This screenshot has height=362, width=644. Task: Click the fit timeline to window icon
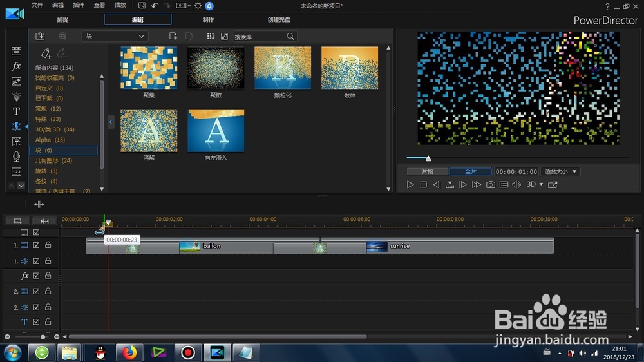(44, 221)
